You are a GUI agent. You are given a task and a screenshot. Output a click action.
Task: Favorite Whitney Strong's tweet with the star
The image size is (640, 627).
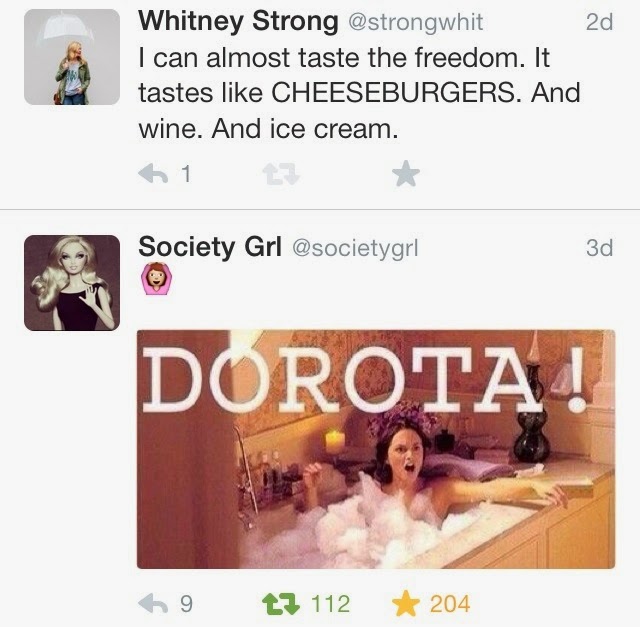(x=406, y=173)
